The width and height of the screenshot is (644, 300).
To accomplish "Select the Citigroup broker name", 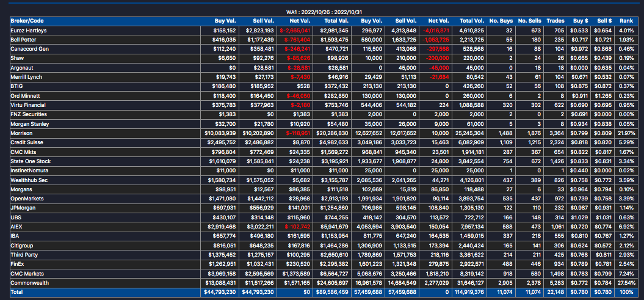I will (x=22, y=246).
